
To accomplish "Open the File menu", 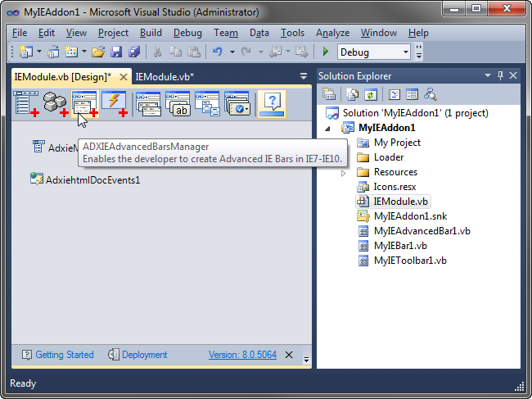I will [x=20, y=33].
